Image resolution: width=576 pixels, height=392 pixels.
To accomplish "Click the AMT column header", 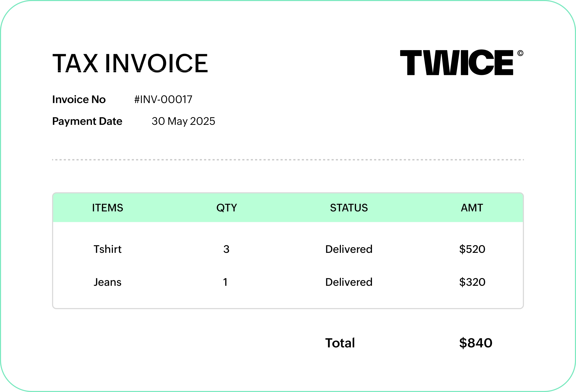I will 472,208.
